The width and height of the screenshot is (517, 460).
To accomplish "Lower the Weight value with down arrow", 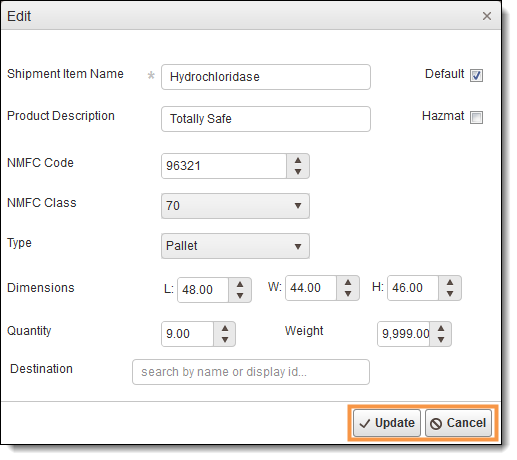I will click(441, 339).
